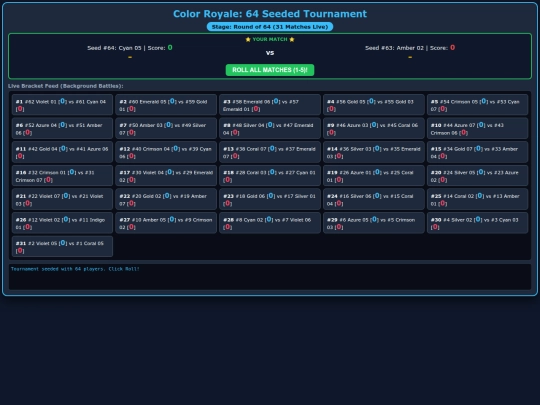The width and height of the screenshot is (540, 405).
Task: Select match #27 Amber 05 vs Crimson 02
Action: (x=166, y=223)
